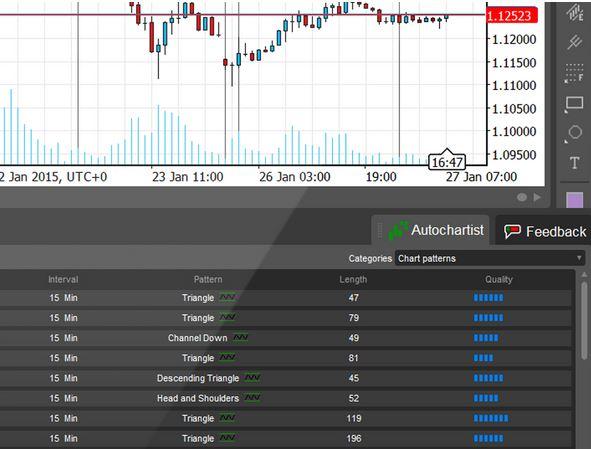Sort by the Quality column header
Viewport: 591px width, 449px height.
[x=499, y=279]
